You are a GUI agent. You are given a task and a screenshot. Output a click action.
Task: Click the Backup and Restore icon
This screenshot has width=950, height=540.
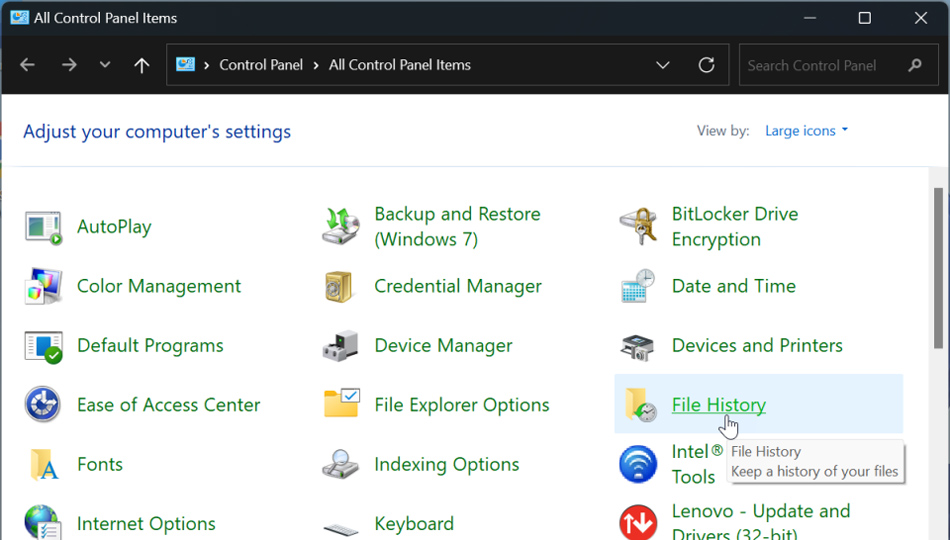click(x=341, y=227)
